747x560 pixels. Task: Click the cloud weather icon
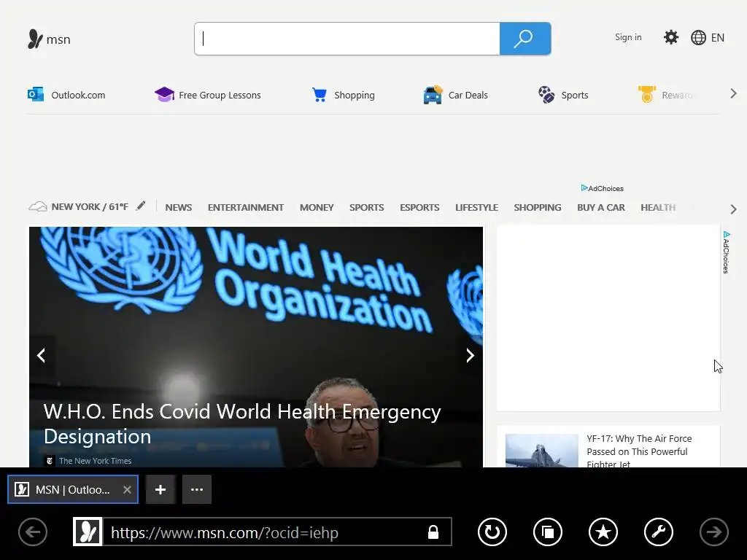(x=38, y=206)
